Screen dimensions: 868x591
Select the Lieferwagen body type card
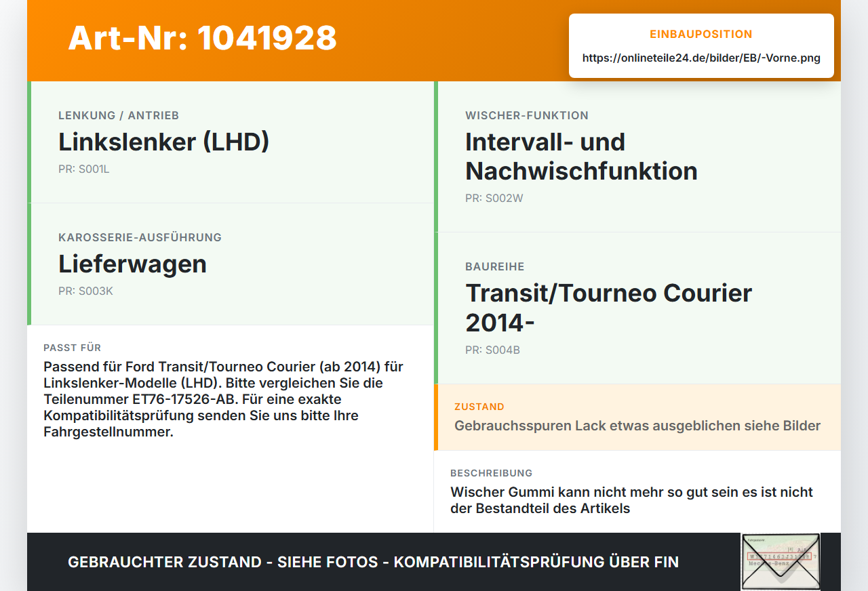(231, 264)
